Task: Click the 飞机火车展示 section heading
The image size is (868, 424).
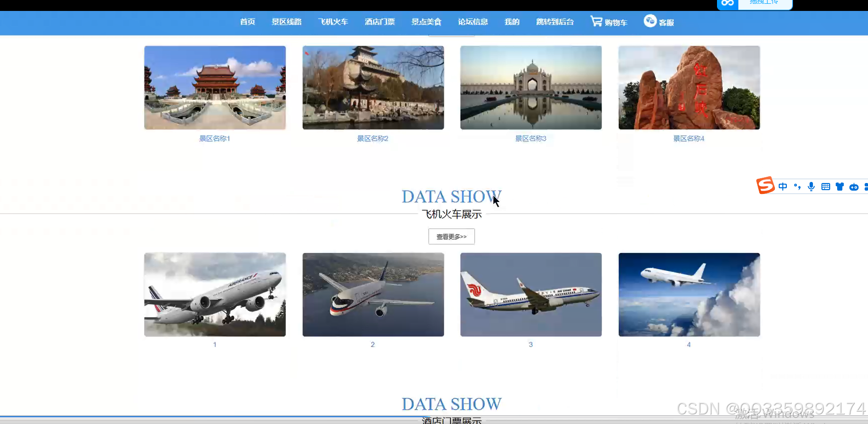Action: [x=452, y=214]
